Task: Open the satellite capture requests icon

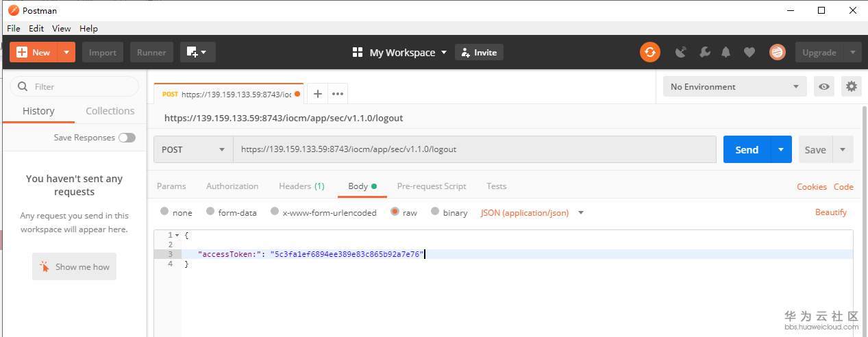Action: click(680, 52)
